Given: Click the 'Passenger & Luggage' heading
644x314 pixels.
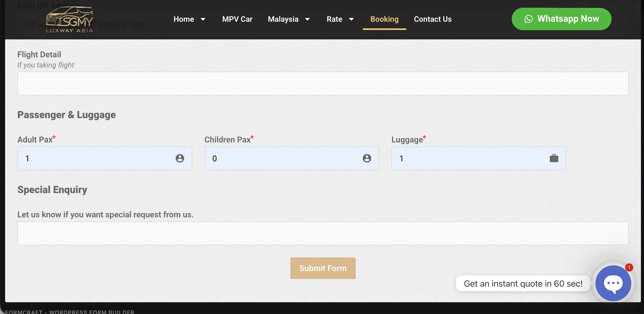Looking at the screenshot, I should (66, 115).
